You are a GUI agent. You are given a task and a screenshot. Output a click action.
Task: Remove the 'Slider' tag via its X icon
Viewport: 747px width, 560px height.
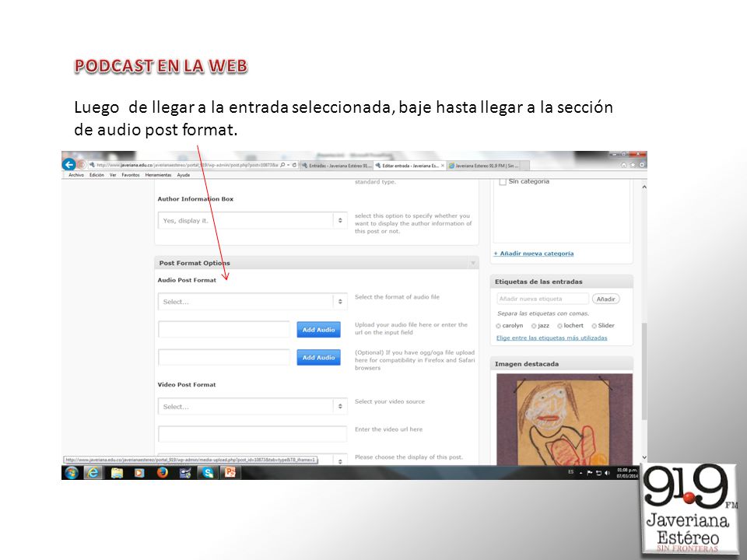pyautogui.click(x=594, y=326)
